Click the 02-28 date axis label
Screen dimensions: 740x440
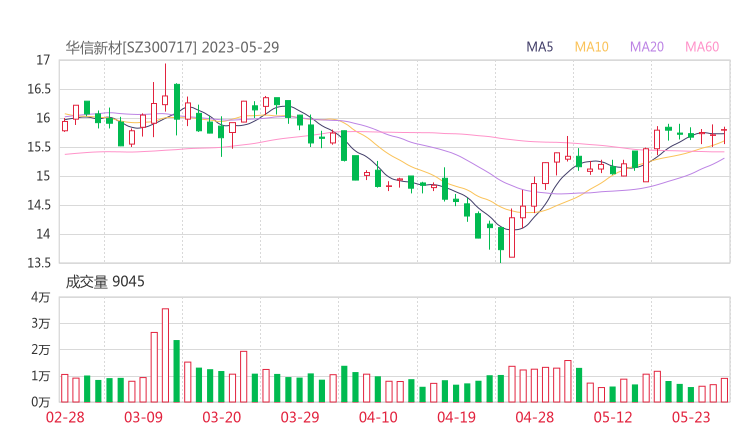[x=65, y=417]
